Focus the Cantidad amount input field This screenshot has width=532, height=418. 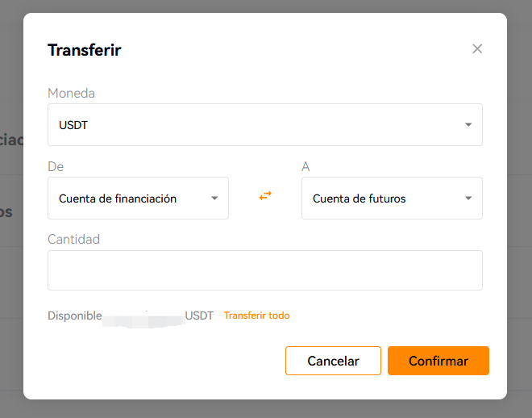265,270
